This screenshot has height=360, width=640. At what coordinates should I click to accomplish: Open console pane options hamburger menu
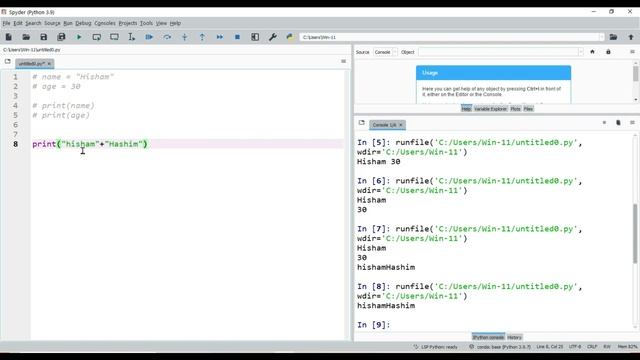(x=632, y=122)
